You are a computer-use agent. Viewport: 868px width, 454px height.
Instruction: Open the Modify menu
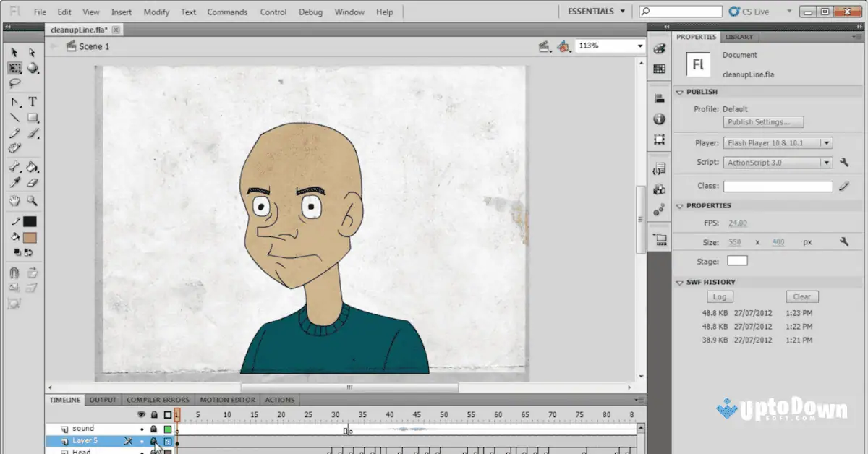pos(156,12)
